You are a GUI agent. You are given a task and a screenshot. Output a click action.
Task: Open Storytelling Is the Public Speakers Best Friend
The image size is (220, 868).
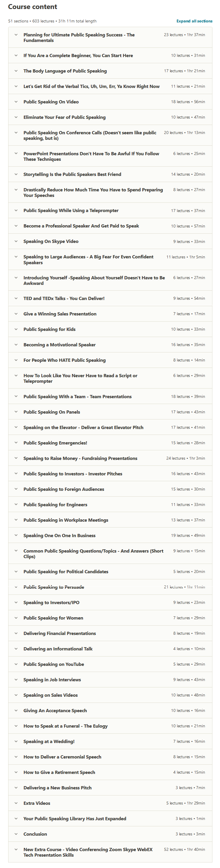click(72, 174)
